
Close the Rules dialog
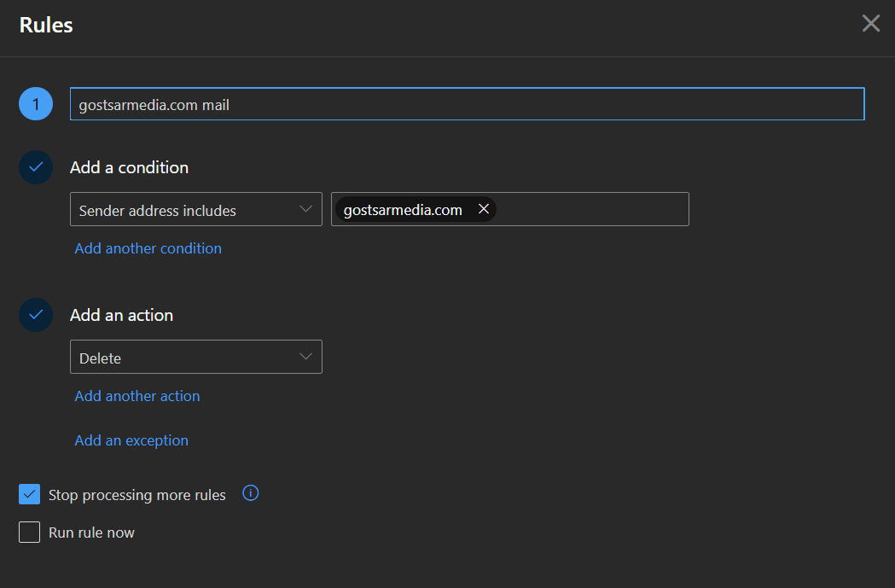(x=870, y=23)
